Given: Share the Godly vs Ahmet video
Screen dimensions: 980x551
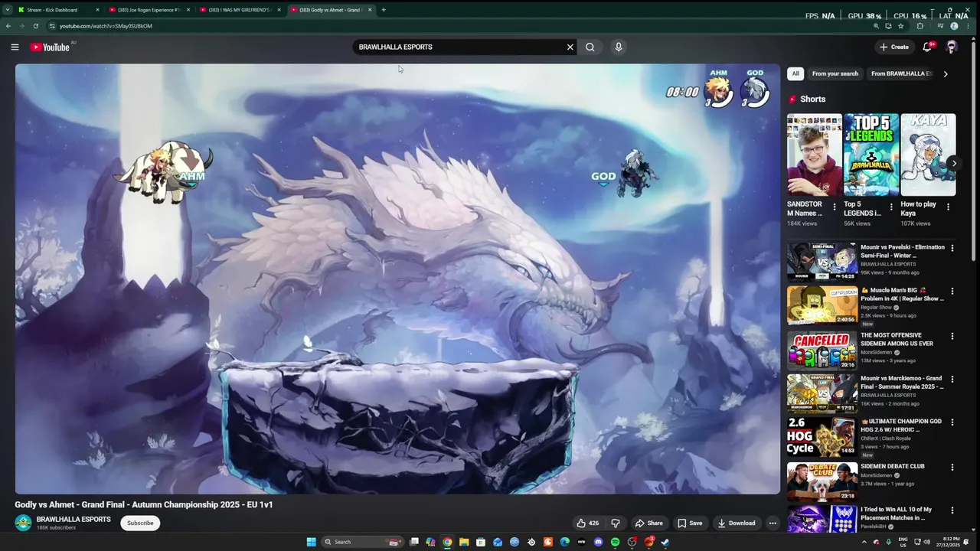Looking at the screenshot, I should pos(648,523).
